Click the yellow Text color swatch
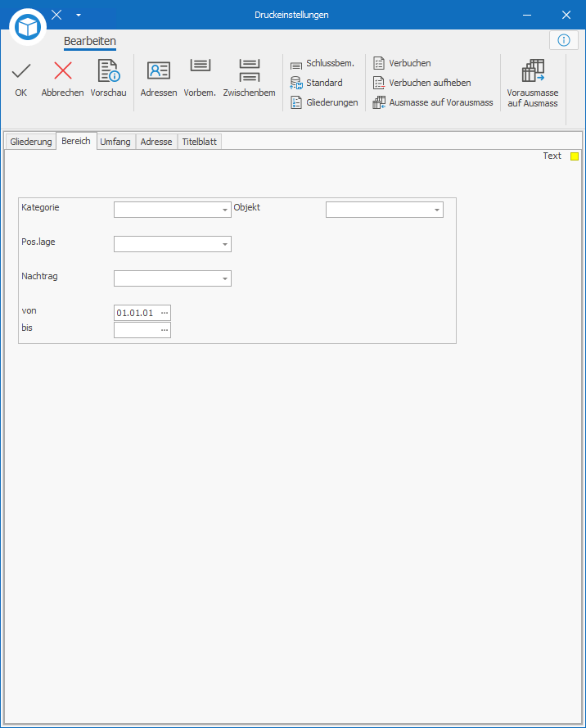The image size is (586, 728). coord(575,156)
